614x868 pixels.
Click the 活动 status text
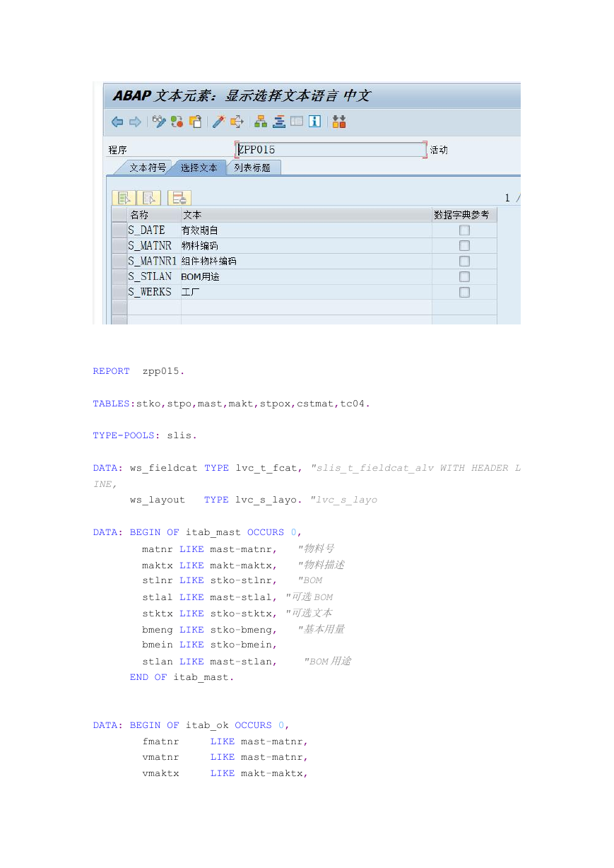coord(439,150)
